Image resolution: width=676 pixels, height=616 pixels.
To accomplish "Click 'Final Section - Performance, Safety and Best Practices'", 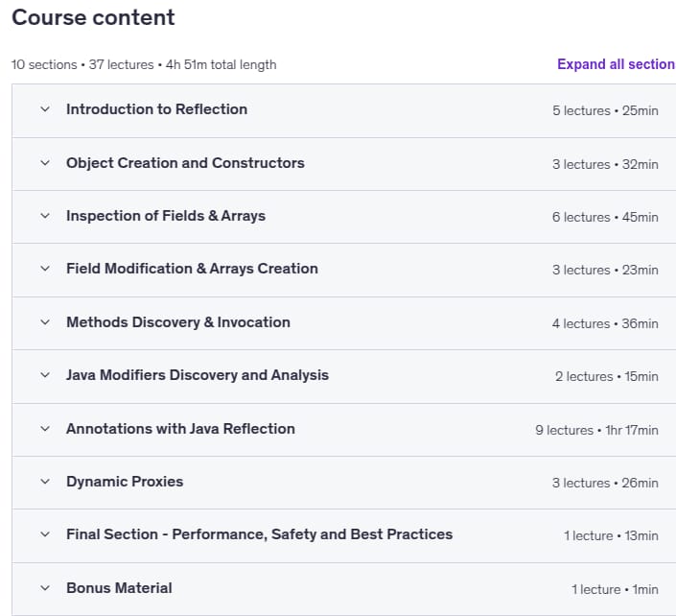I will pos(260,534).
